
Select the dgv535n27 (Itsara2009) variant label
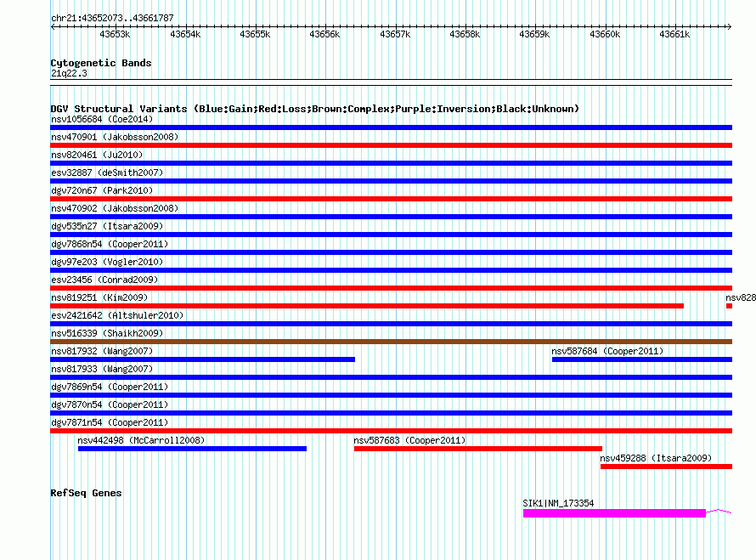click(x=107, y=226)
